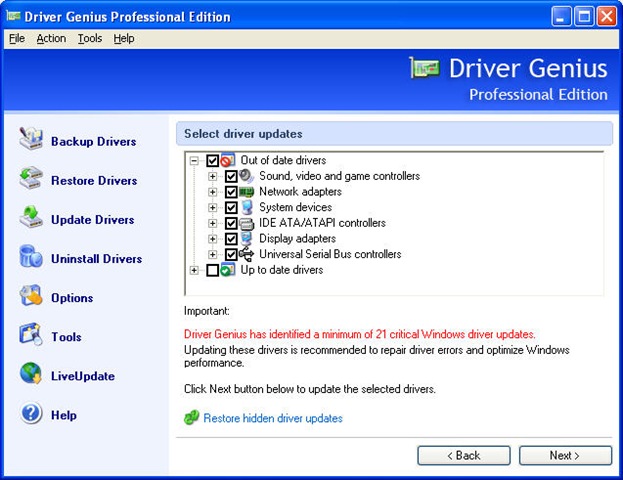Screen dimensions: 623x480
Task: Click the Restore Drivers sidebar icon
Action: (x=31, y=178)
